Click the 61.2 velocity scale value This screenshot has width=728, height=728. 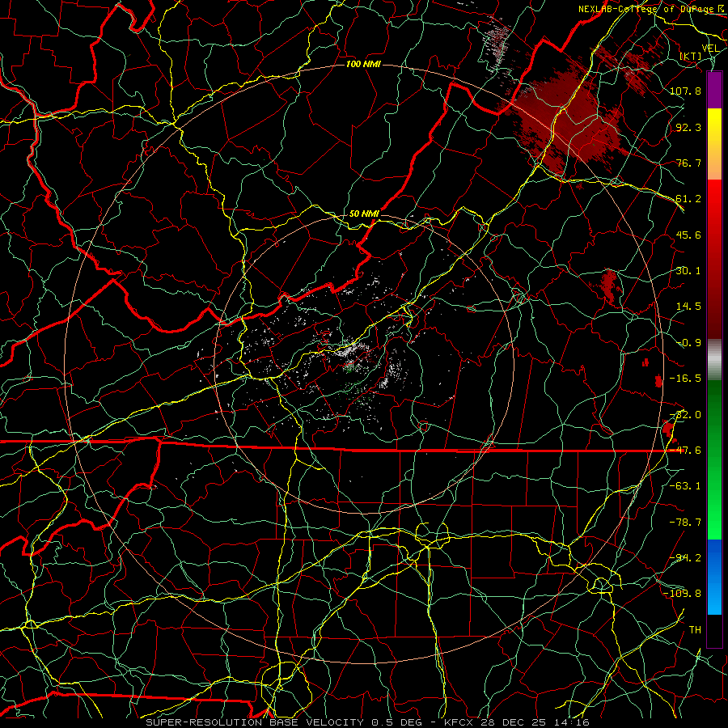(x=688, y=199)
